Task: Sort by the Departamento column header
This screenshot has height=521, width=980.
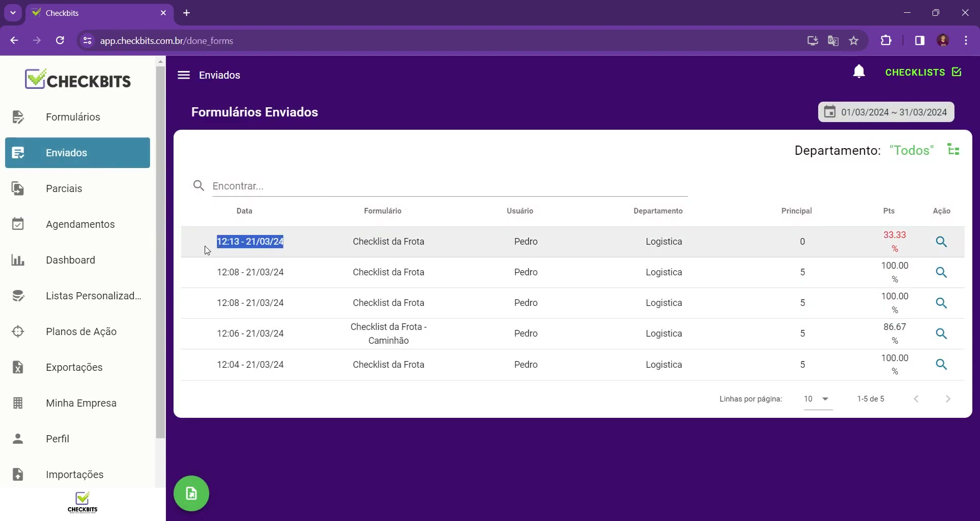Action: 658,211
